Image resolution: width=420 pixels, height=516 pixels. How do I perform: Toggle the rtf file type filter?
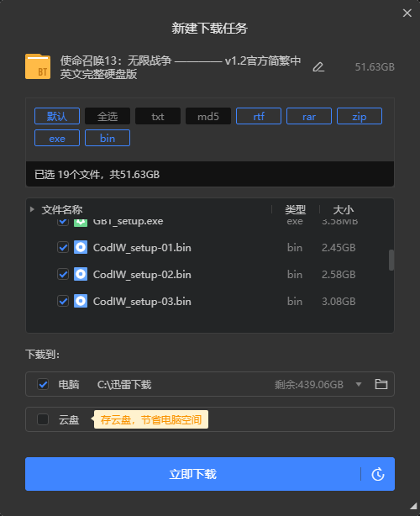coord(259,116)
